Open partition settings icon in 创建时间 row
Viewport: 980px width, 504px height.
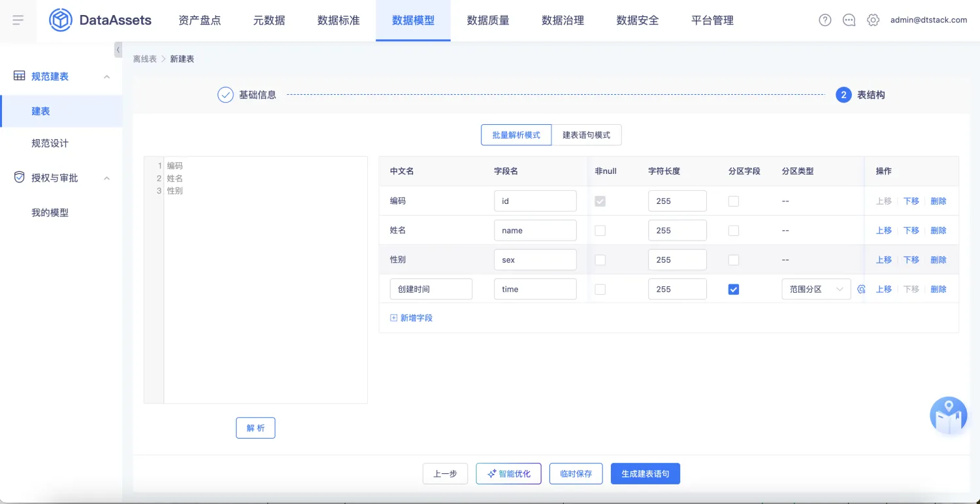tap(861, 289)
